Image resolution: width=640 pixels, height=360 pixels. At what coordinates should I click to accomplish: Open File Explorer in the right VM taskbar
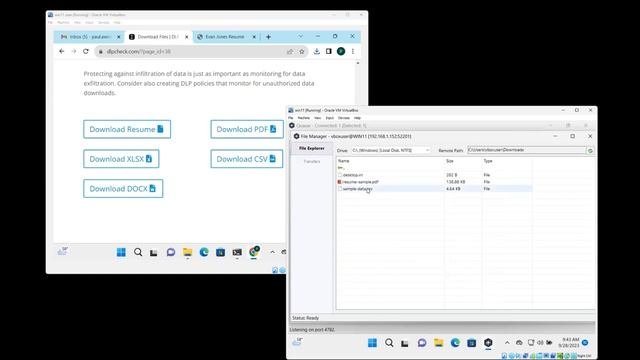pos(439,343)
